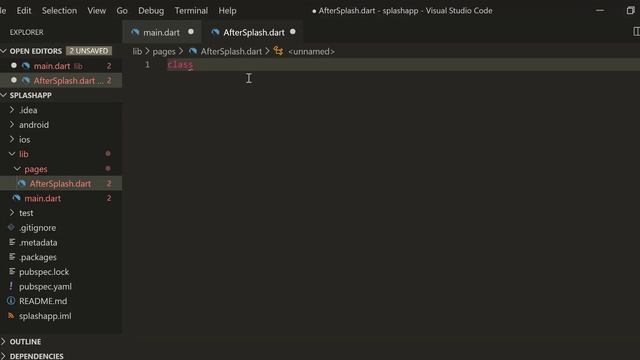Click the Dart icon on AfterSplash.dart tab
This screenshot has width=640, height=360.
216,32
